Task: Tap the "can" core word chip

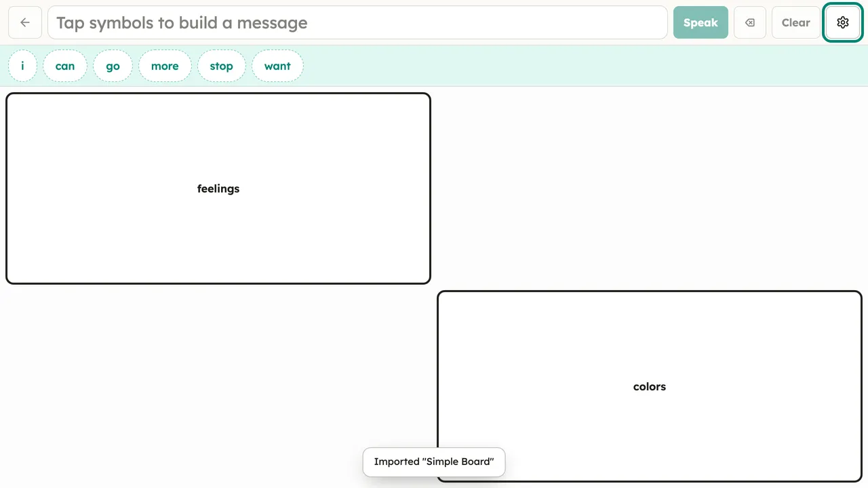Action: pos(65,66)
